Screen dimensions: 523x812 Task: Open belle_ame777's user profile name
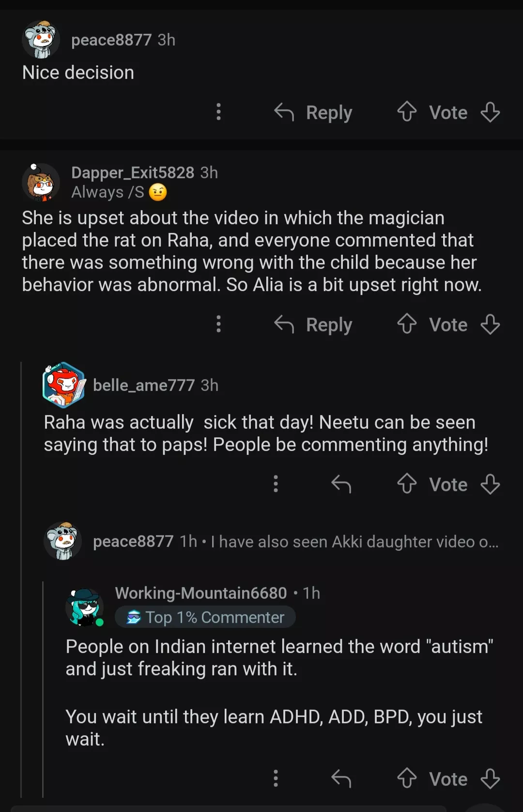tap(144, 385)
